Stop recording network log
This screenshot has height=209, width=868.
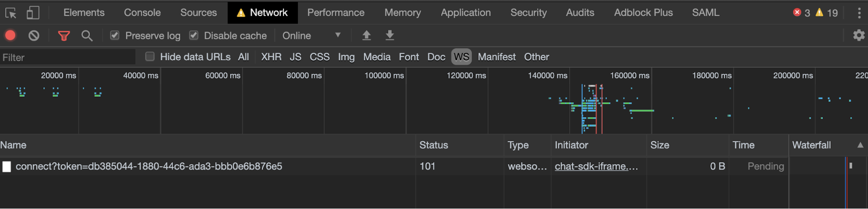[x=10, y=36]
